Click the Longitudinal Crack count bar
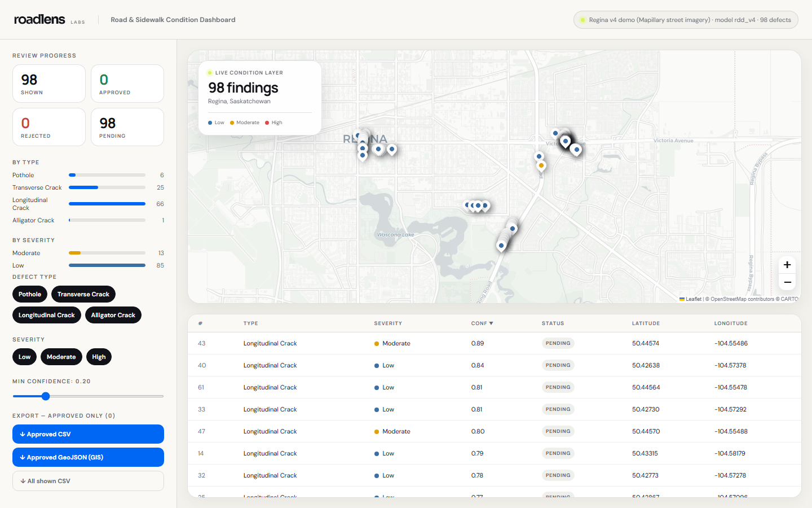This screenshot has width=812, height=508. click(x=107, y=204)
